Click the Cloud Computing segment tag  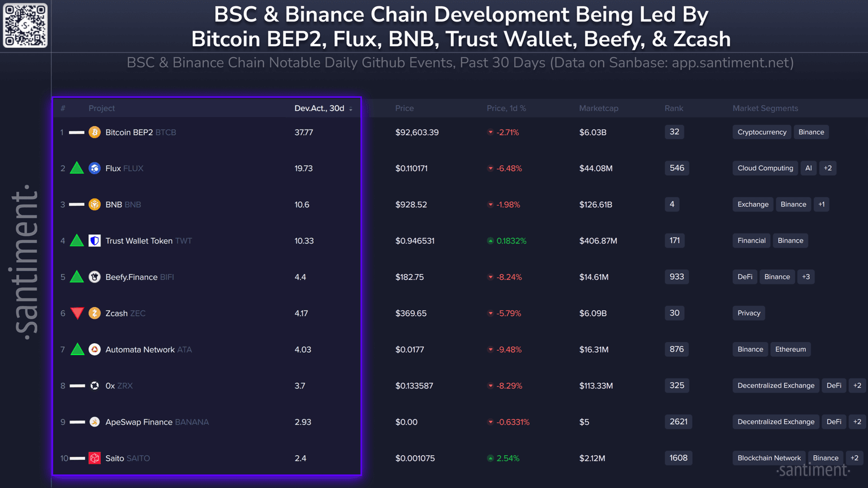click(765, 168)
